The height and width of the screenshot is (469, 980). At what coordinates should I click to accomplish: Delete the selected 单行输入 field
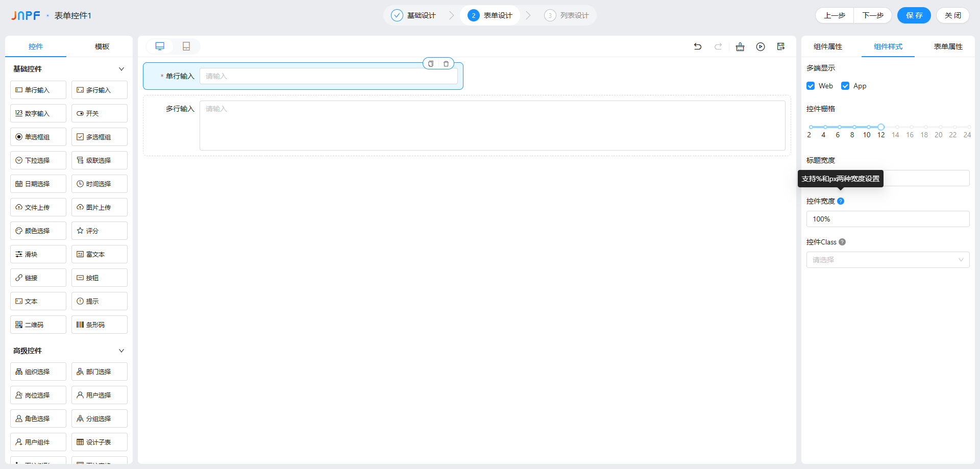pyautogui.click(x=446, y=64)
